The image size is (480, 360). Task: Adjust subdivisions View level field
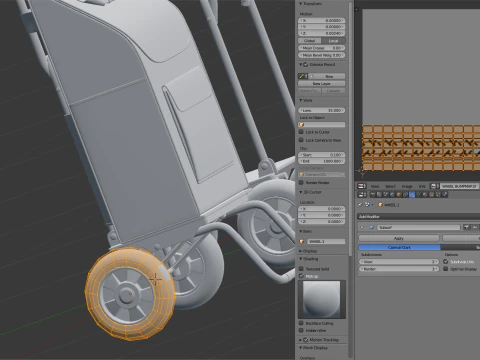click(x=399, y=262)
